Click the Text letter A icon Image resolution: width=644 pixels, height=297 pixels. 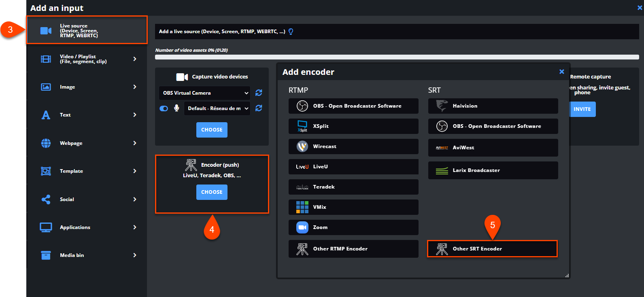46,115
